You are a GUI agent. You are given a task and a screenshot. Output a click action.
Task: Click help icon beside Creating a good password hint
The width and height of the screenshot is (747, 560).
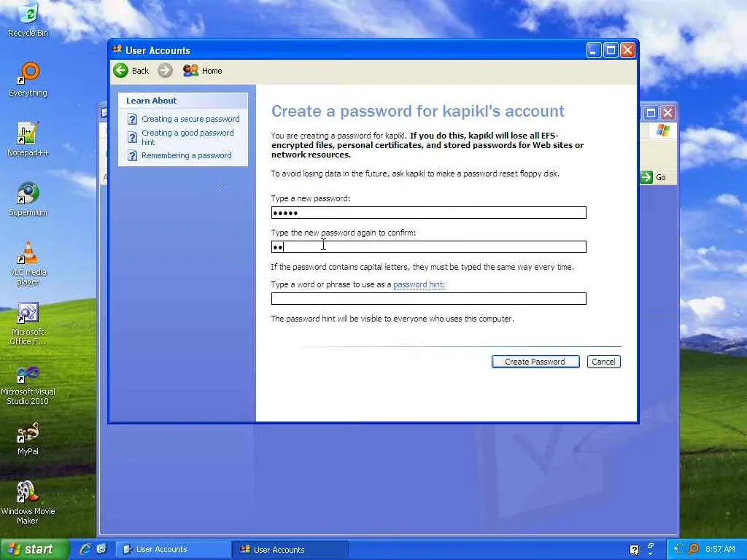pyautogui.click(x=133, y=138)
